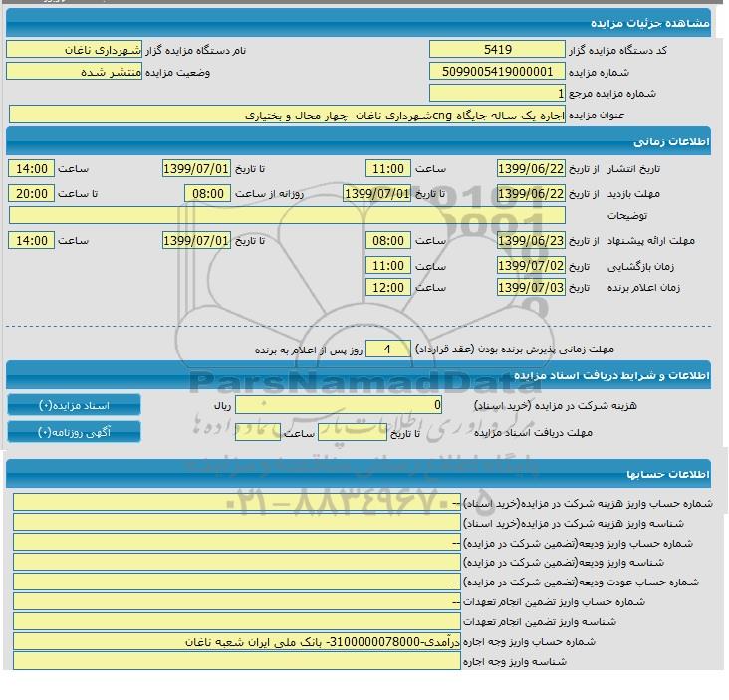Image resolution: width=729 pixels, height=700 pixels.
Task: Click the auction title field about cng station
Action: click(x=288, y=115)
